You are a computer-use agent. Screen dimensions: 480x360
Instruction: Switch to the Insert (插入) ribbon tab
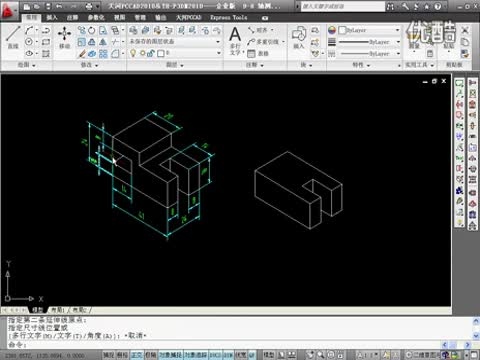point(52,17)
